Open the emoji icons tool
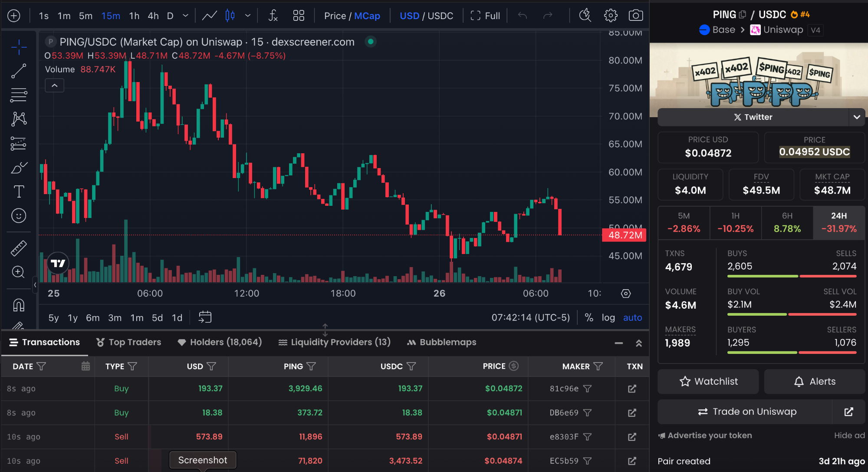868x472 pixels. (19, 216)
